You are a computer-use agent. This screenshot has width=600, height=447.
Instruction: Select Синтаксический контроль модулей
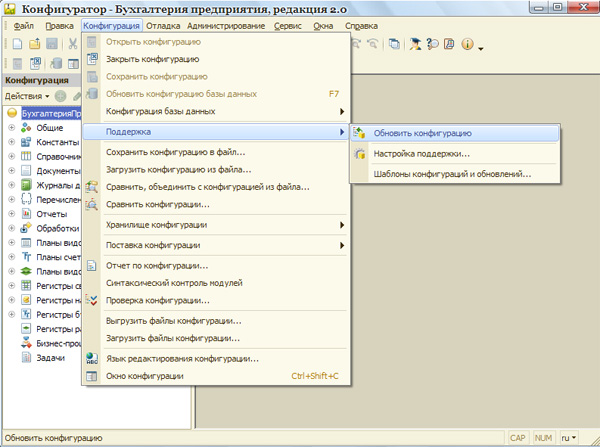pos(216,283)
